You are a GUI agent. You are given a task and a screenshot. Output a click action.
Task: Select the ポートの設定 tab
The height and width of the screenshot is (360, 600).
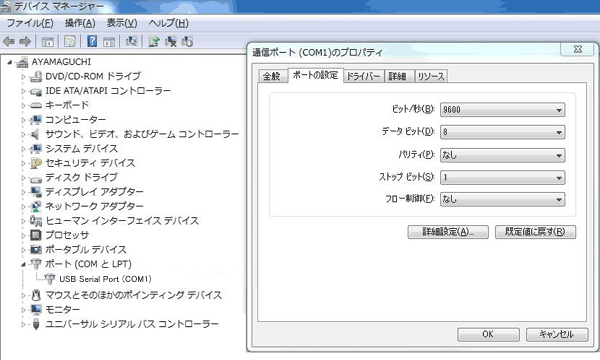[315, 75]
